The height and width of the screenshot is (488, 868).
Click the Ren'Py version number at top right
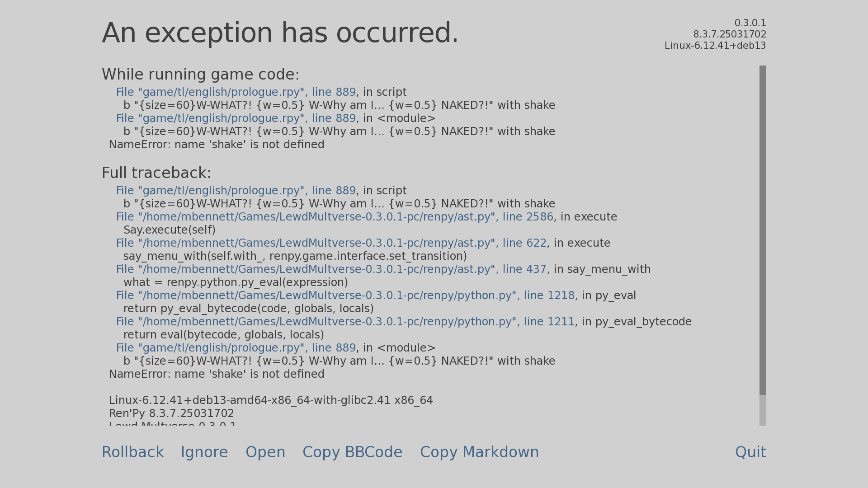[x=730, y=34]
